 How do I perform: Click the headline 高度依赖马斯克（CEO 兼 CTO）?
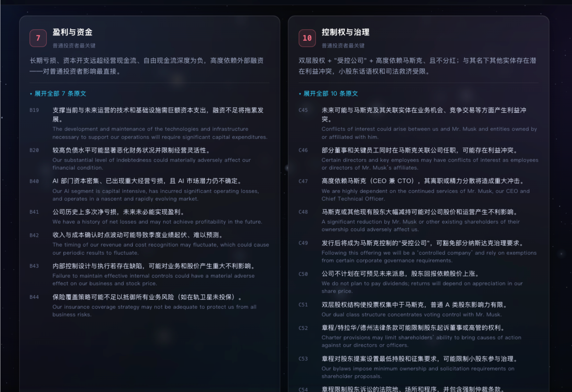point(424,181)
